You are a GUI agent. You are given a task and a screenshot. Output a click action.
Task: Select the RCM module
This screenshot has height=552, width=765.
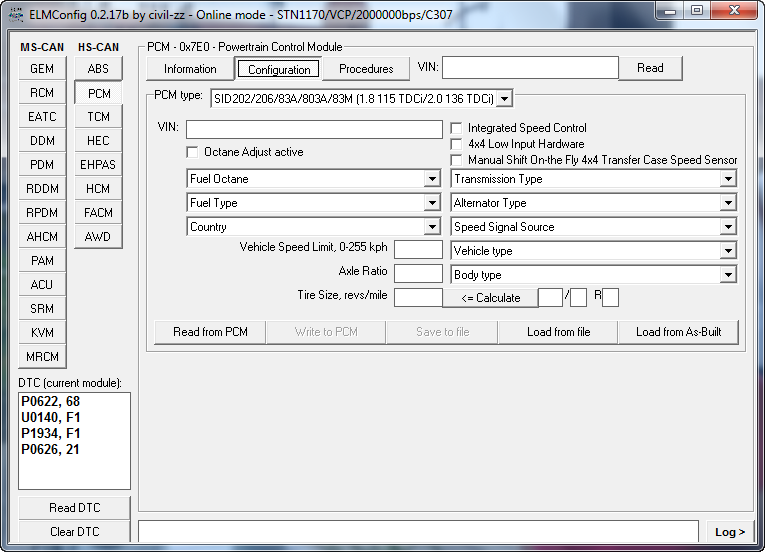(x=42, y=93)
